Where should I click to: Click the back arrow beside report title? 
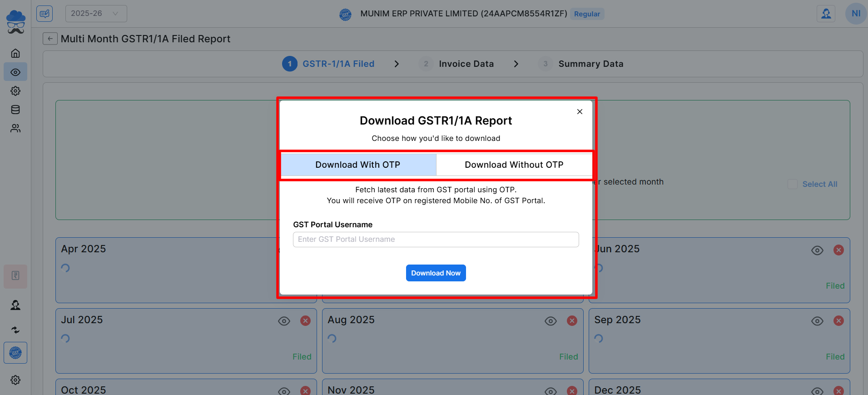pos(50,39)
